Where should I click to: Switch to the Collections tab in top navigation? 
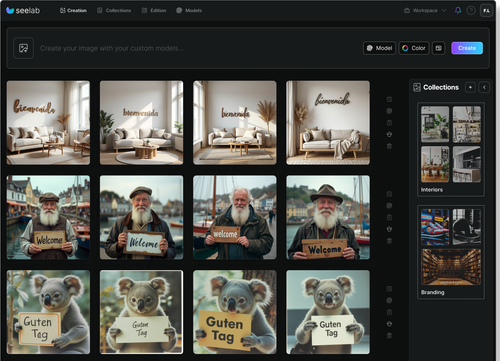coord(114,11)
